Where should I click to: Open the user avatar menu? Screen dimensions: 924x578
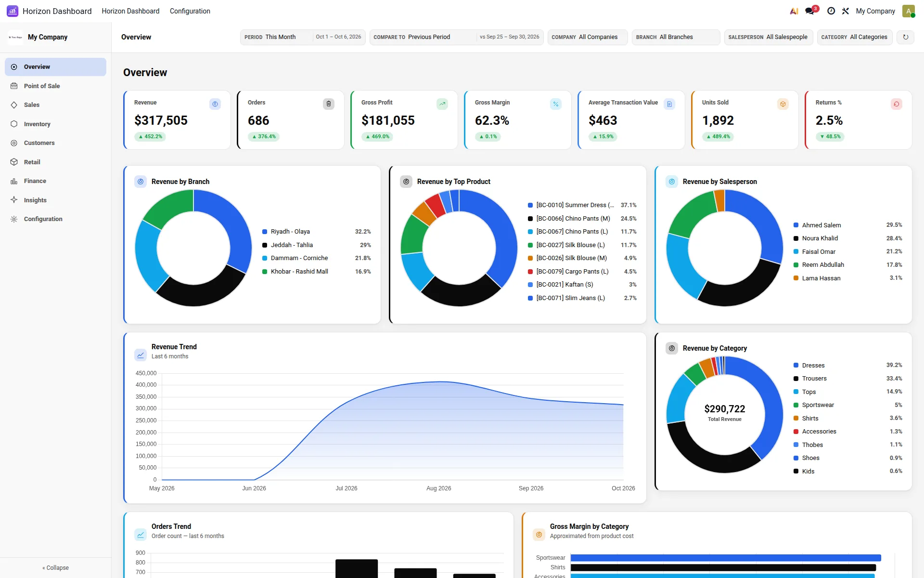(908, 11)
